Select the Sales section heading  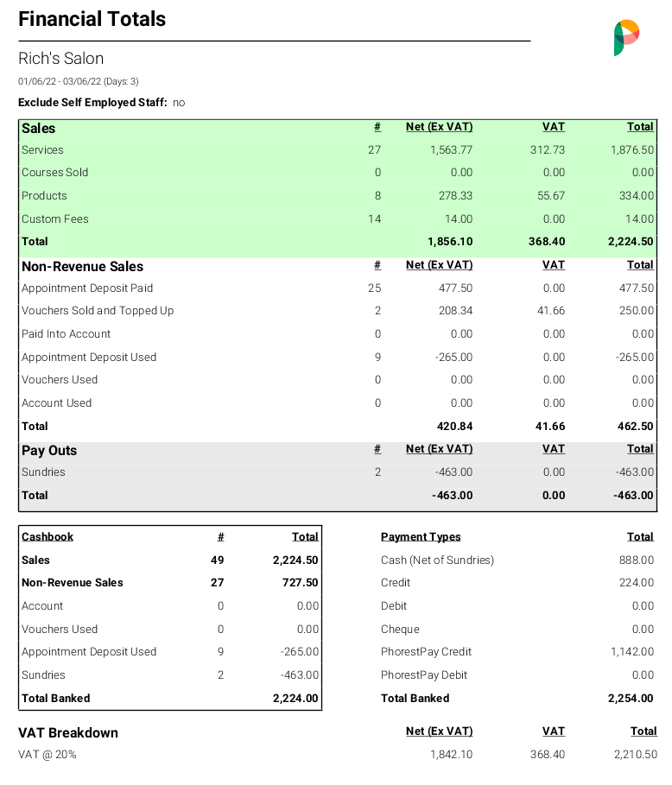tap(39, 128)
